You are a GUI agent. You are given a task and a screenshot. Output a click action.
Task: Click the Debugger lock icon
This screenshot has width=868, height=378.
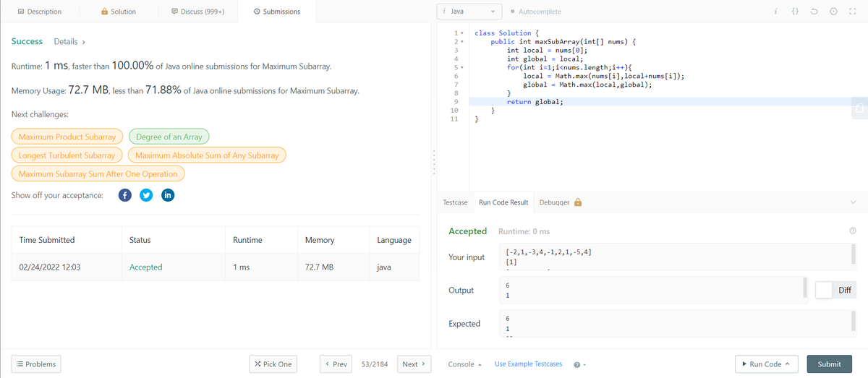pos(578,202)
